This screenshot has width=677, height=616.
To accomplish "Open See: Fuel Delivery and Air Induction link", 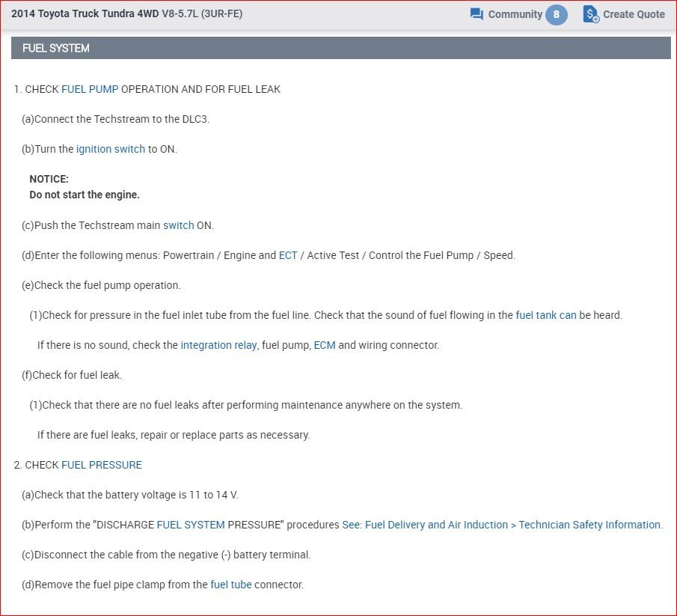I will [x=502, y=525].
